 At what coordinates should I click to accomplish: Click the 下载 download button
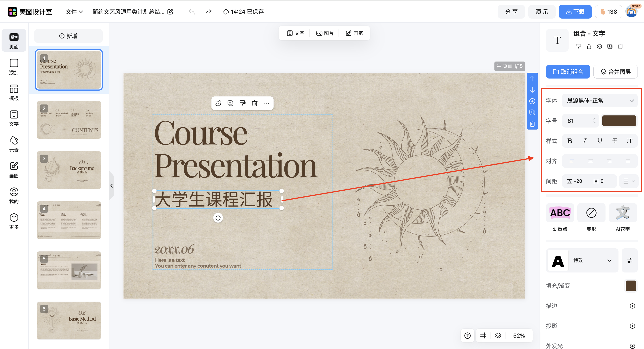pyautogui.click(x=575, y=12)
